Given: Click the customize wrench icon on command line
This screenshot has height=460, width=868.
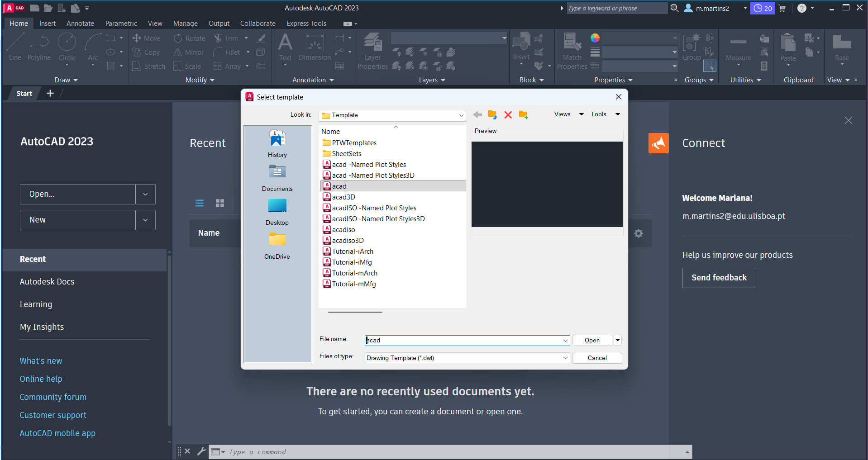Looking at the screenshot, I should pos(201,451).
